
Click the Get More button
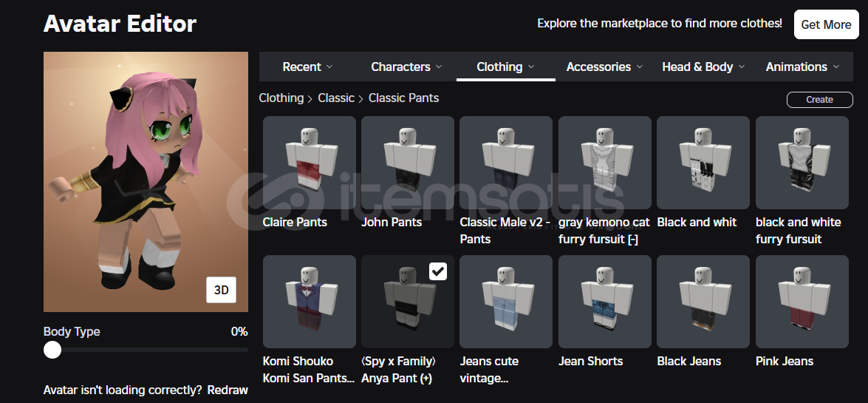(826, 24)
